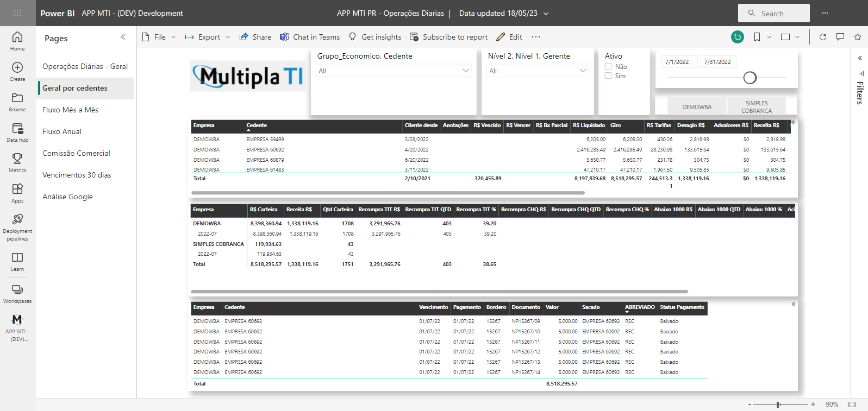The width and height of the screenshot is (868, 411).
Task: Open Learn in the sidebar
Action: pyautogui.click(x=17, y=262)
